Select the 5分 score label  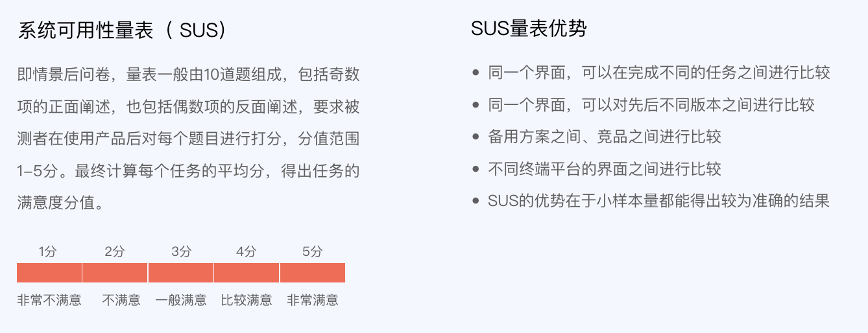312,251
